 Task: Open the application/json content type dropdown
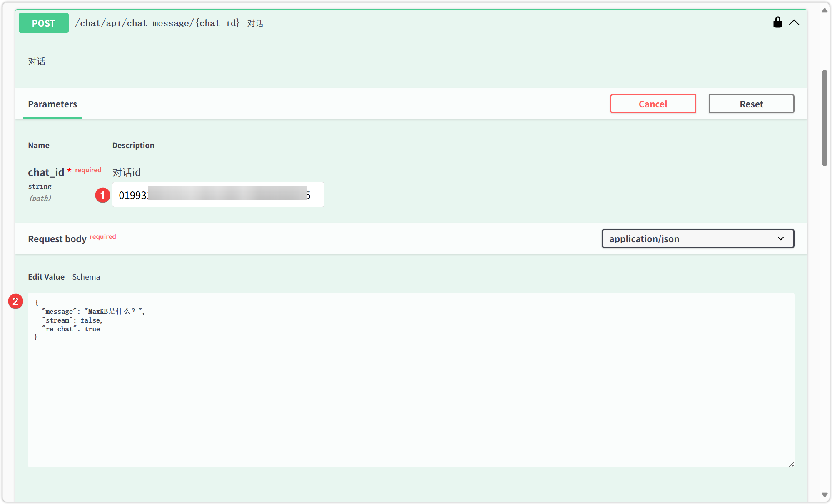697,239
